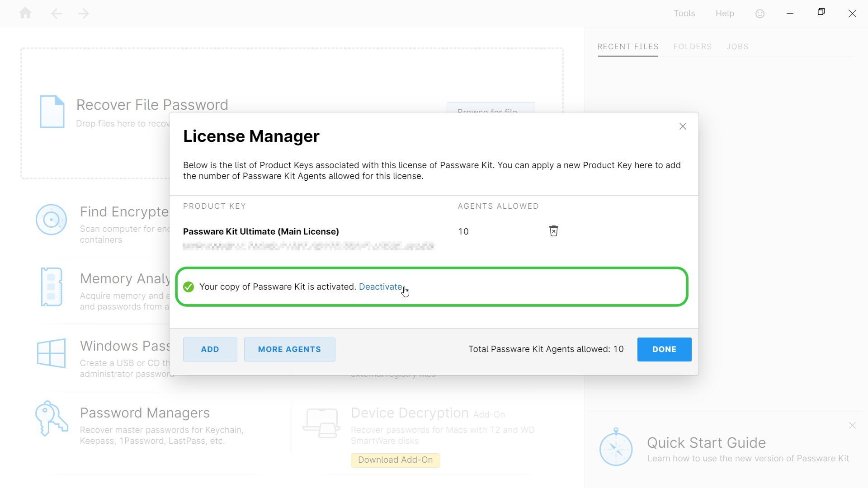Click the ADD button

[210, 349]
